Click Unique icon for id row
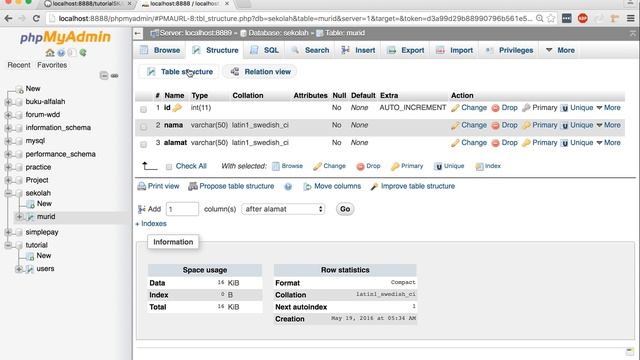Screen dimensions: 640x360 pos(564,108)
